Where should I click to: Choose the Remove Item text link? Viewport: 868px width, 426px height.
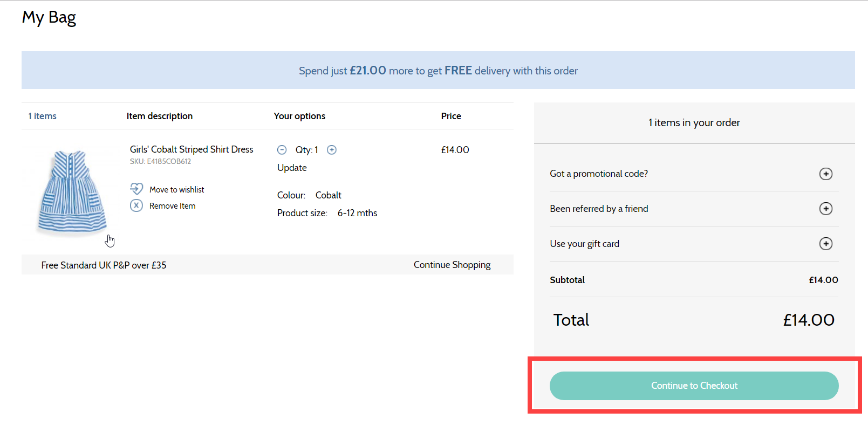(x=172, y=206)
